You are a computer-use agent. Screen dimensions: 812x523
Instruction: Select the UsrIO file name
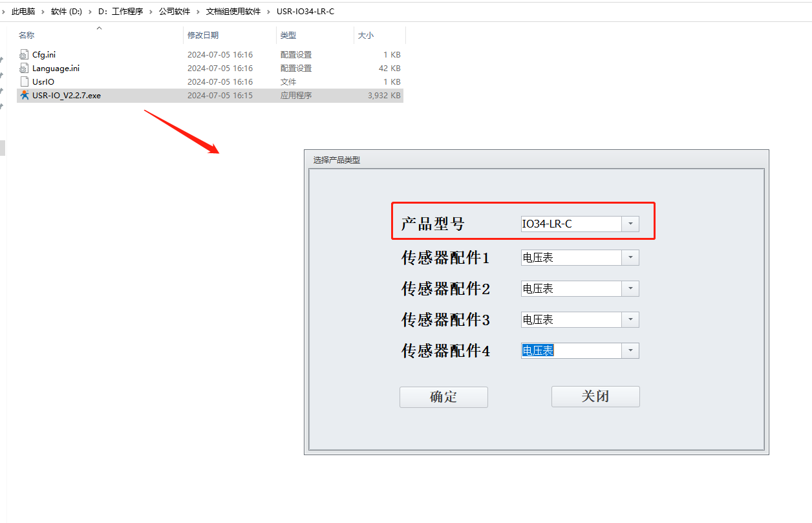[x=43, y=82]
